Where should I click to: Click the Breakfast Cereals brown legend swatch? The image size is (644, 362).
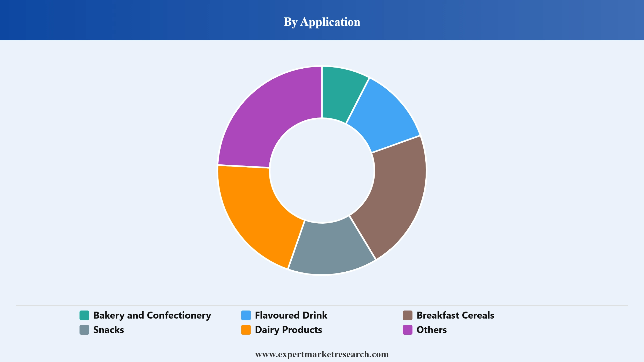[x=408, y=315]
